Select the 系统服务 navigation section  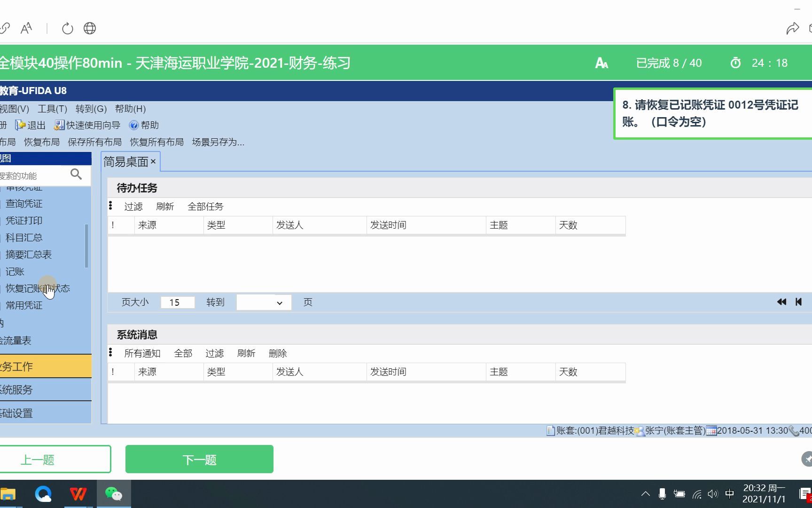(x=46, y=389)
